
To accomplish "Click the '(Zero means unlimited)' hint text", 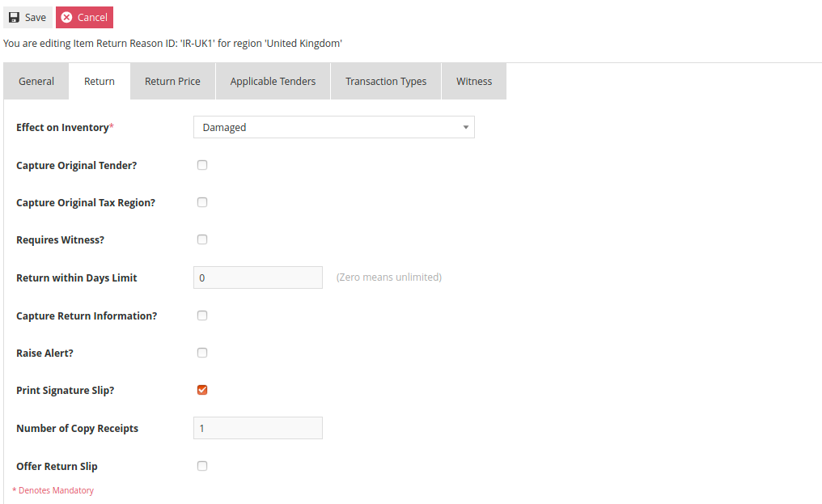I will (x=389, y=277).
